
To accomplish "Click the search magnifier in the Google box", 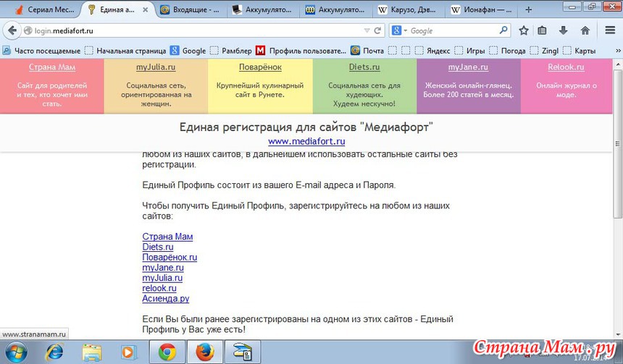I will coord(503,30).
